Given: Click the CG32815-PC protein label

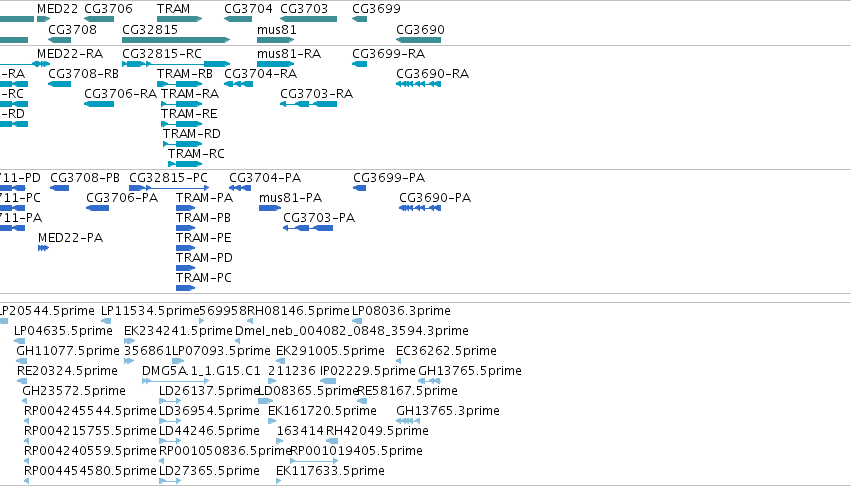Looking at the screenshot, I should 168,178.
